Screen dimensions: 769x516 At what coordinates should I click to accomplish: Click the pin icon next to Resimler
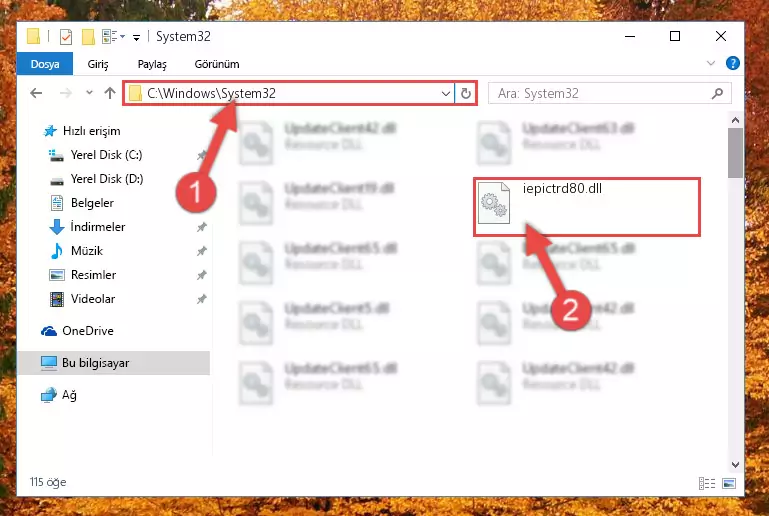(202, 275)
